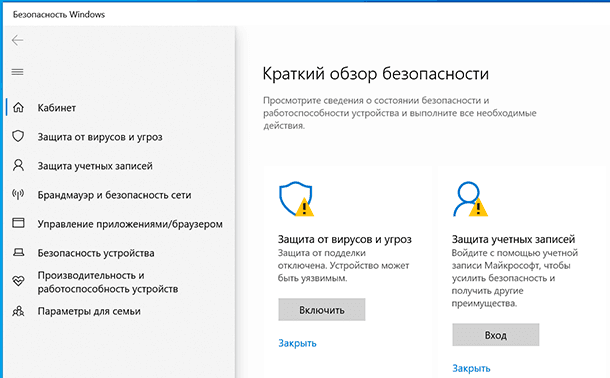
Task: Click Закрыть under virus protection card
Action: tap(297, 343)
